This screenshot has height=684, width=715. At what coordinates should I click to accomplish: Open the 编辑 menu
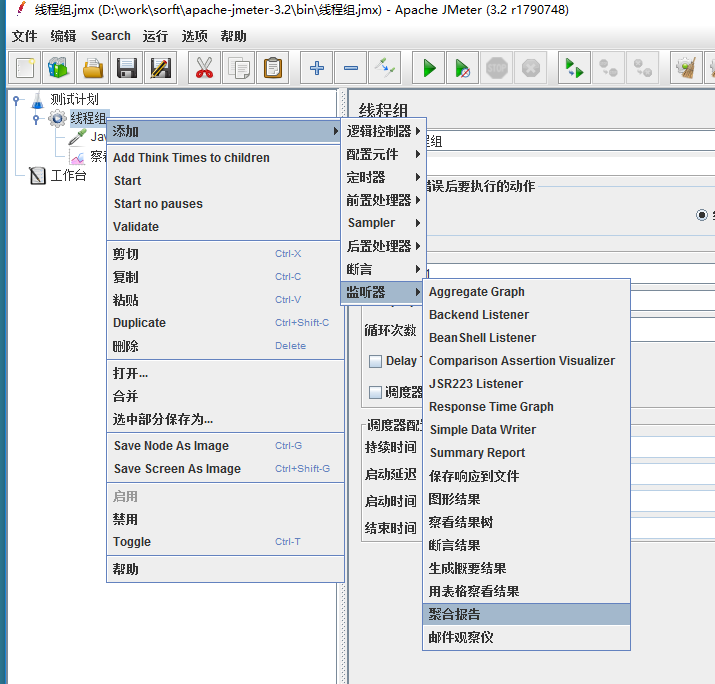click(63, 36)
